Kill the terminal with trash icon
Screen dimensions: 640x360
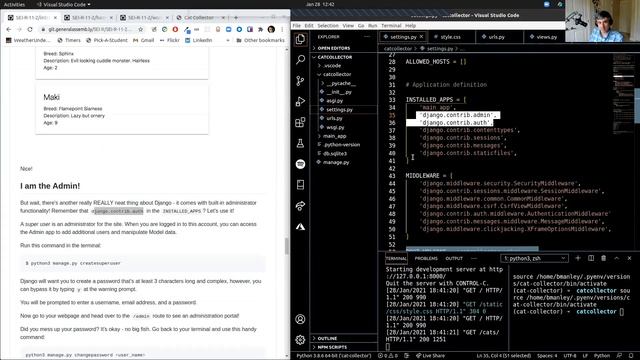click(x=604, y=258)
